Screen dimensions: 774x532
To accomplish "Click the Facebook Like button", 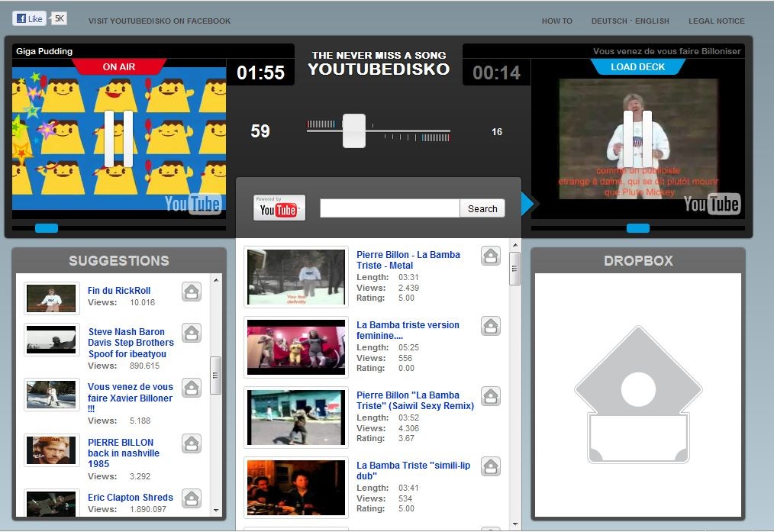I will click(29, 19).
